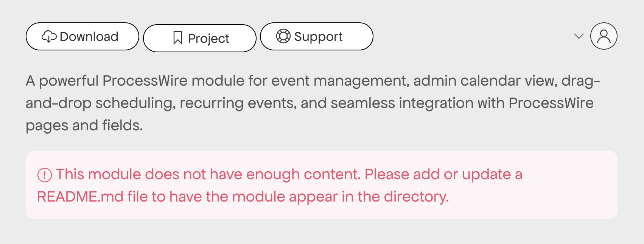Click the pink not-enough-content alert box
Image resolution: width=644 pixels, height=244 pixels.
[322, 185]
